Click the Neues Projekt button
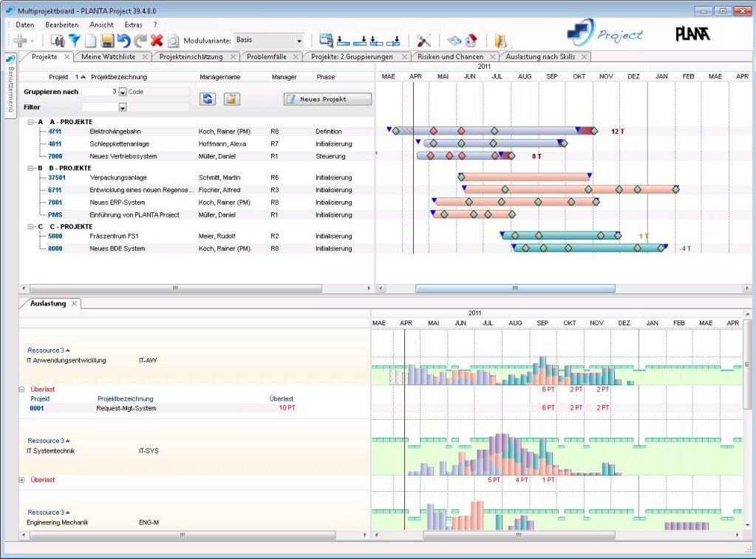This screenshot has width=756, height=559. (327, 99)
